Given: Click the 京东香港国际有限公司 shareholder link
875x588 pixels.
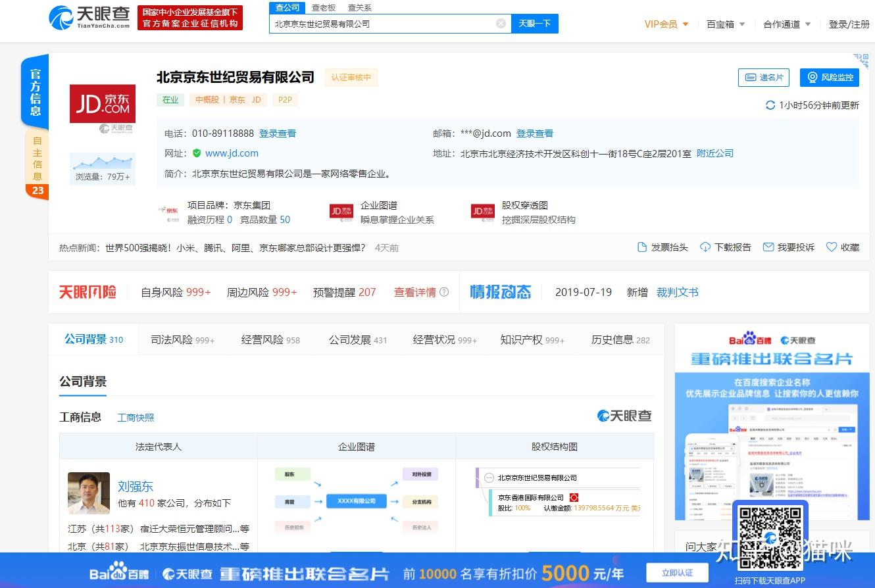Looking at the screenshot, I should tap(531, 498).
